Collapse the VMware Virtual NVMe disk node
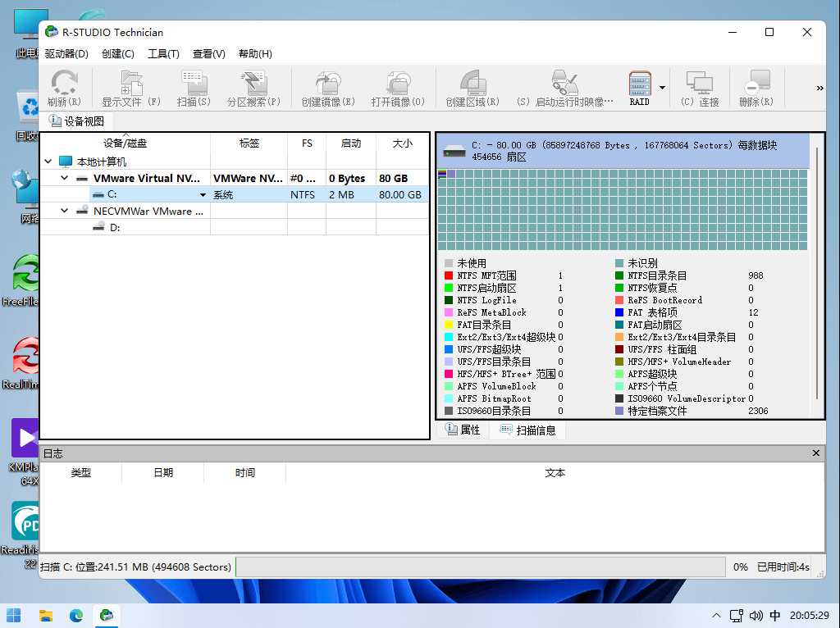 pos(64,178)
